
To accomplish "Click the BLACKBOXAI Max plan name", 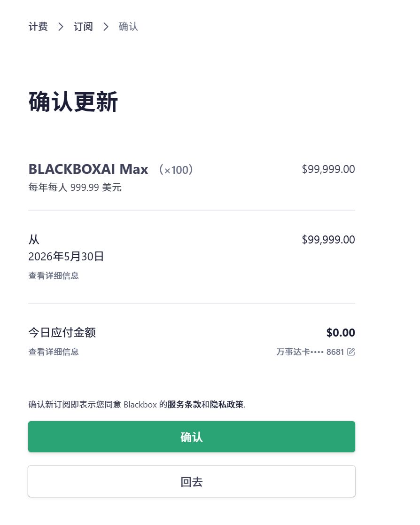I will (x=88, y=169).
